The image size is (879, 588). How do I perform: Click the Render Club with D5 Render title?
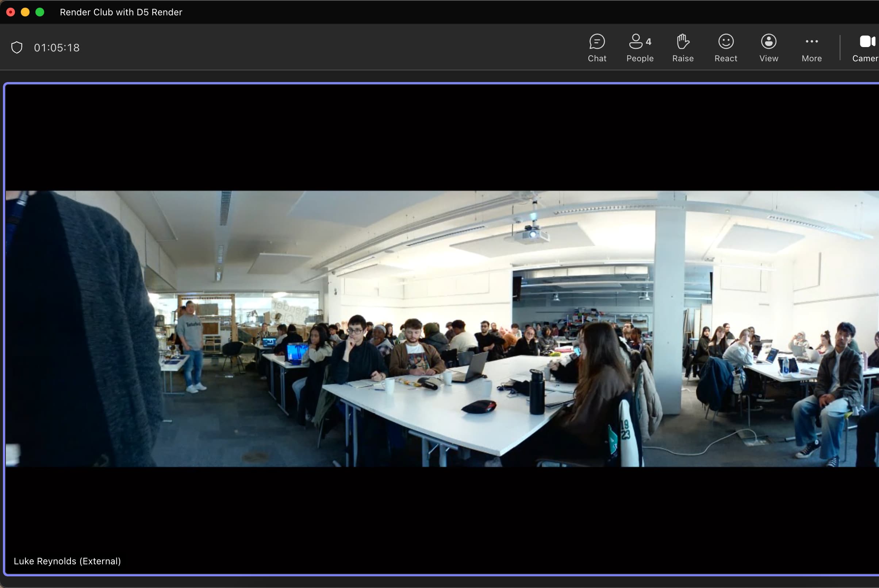coord(121,12)
